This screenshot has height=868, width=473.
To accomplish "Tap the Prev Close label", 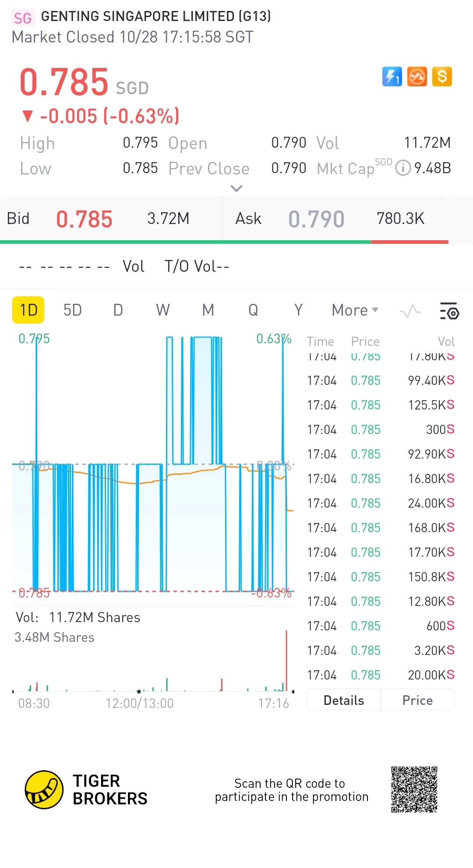I will 209,168.
